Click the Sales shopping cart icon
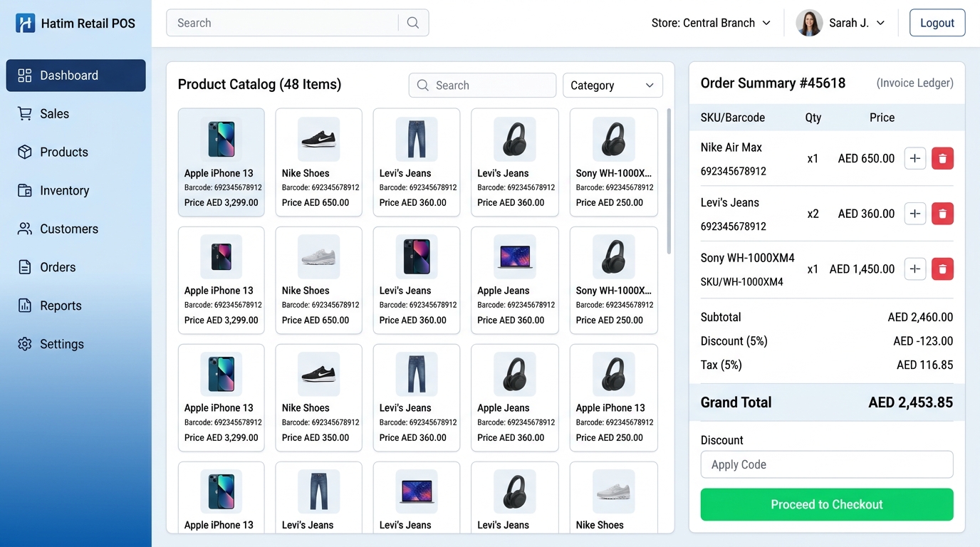 click(25, 114)
